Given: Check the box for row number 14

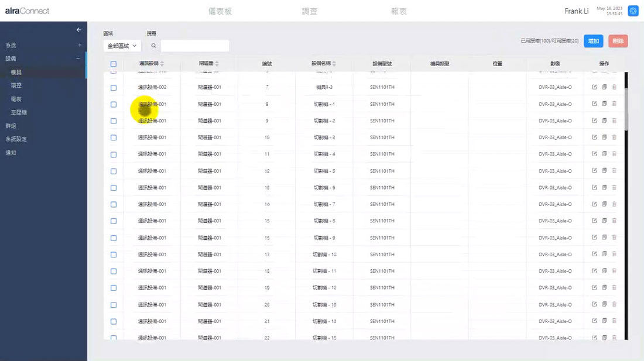Looking at the screenshot, I should [x=114, y=205].
